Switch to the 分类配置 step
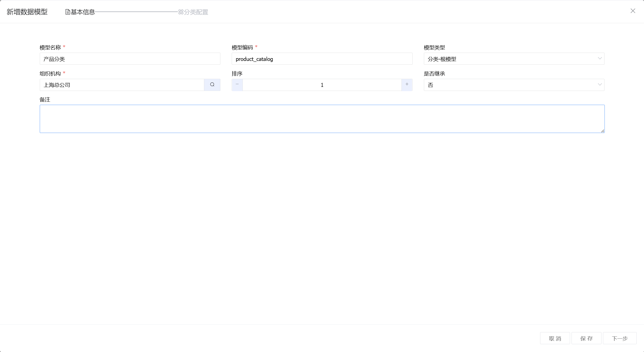Viewport: 644px width, 352px height. pyautogui.click(x=196, y=12)
